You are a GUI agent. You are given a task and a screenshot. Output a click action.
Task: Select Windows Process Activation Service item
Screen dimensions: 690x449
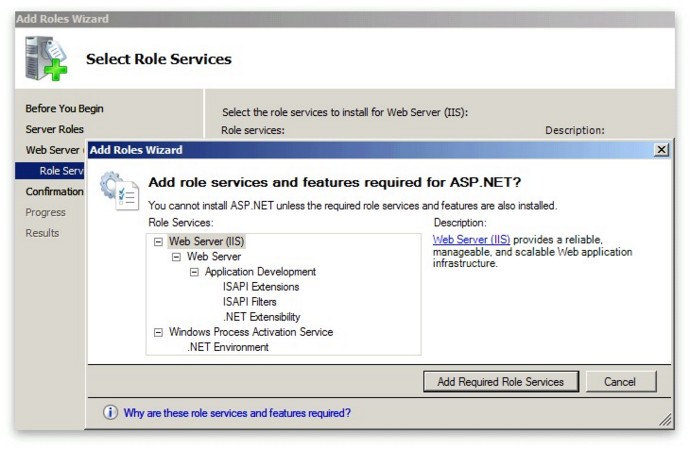point(251,332)
